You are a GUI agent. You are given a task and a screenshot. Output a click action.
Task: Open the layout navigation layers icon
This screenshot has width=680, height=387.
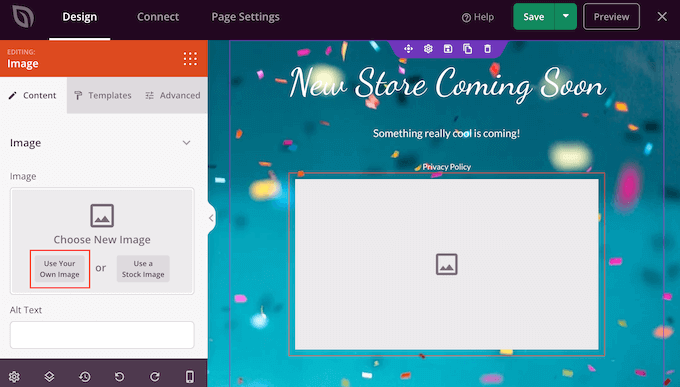49,377
